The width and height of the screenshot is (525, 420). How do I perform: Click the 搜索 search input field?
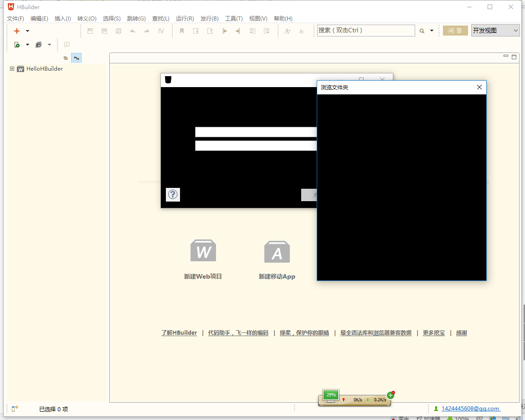click(x=366, y=31)
